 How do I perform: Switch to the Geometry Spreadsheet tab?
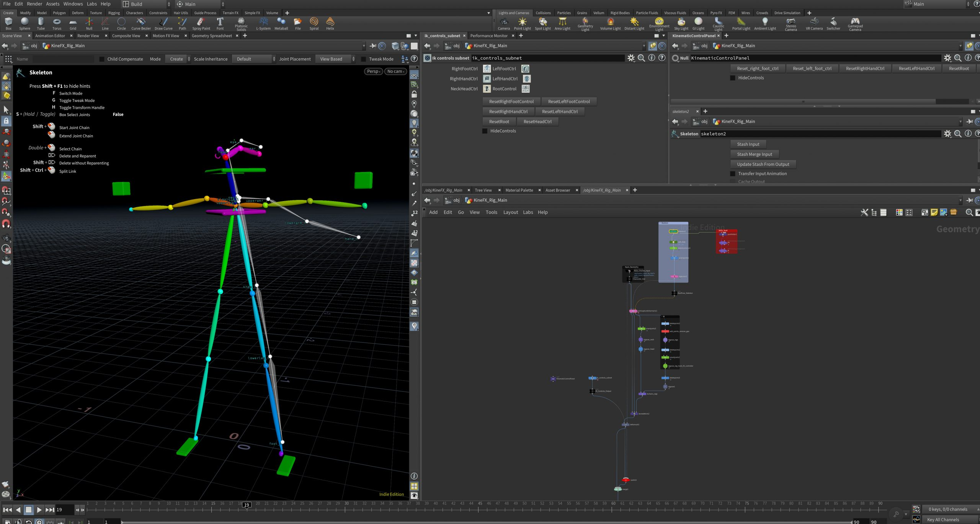tap(212, 36)
